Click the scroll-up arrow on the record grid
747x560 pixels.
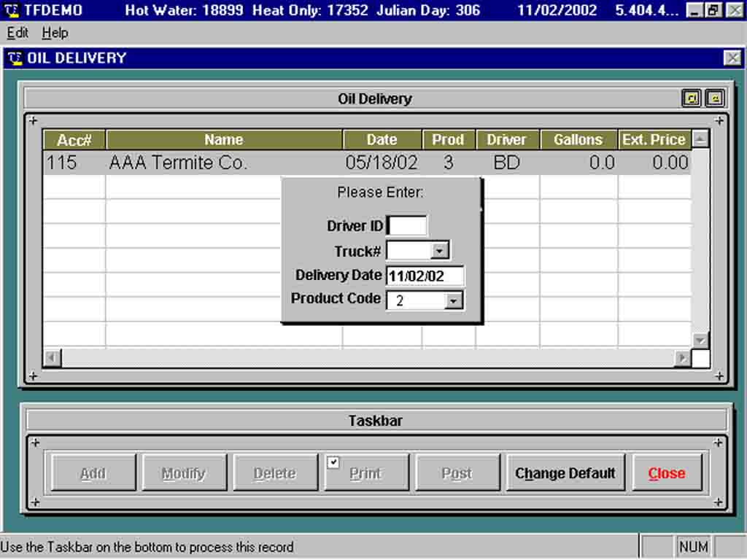pyautogui.click(x=699, y=139)
